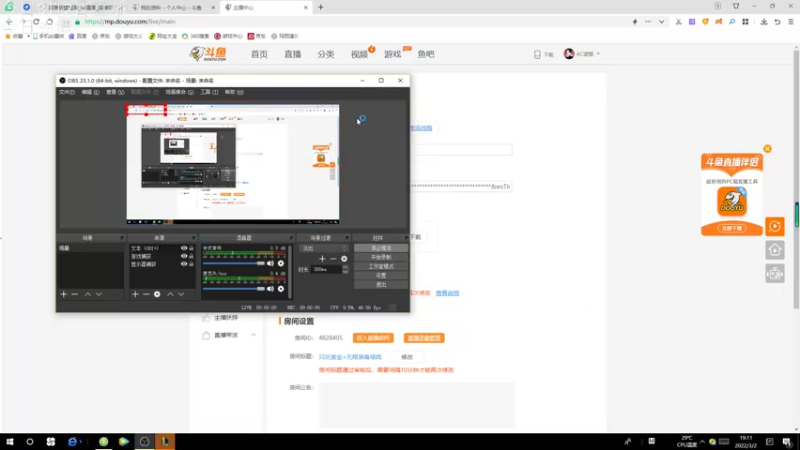The width and height of the screenshot is (800, 450).
Task: Open the user account dropdown in the Douyu header
Action: tap(582, 54)
